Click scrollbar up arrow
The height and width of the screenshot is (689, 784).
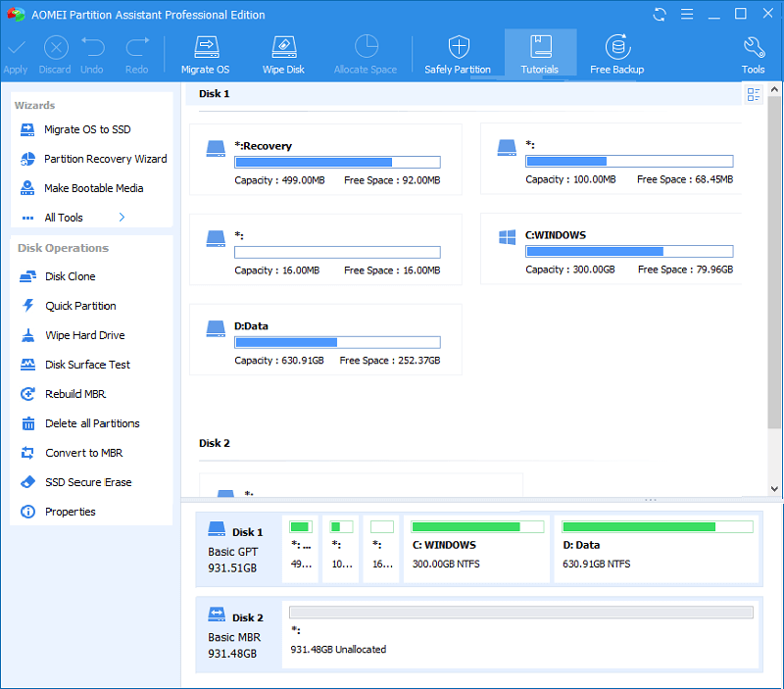coord(774,89)
